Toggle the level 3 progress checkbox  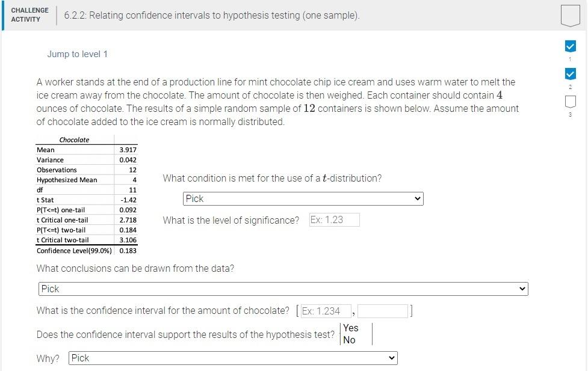[x=569, y=102]
